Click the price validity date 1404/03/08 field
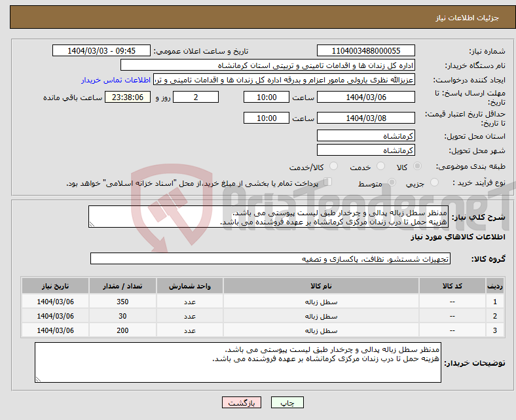The width and height of the screenshot is (516, 420). (366, 118)
